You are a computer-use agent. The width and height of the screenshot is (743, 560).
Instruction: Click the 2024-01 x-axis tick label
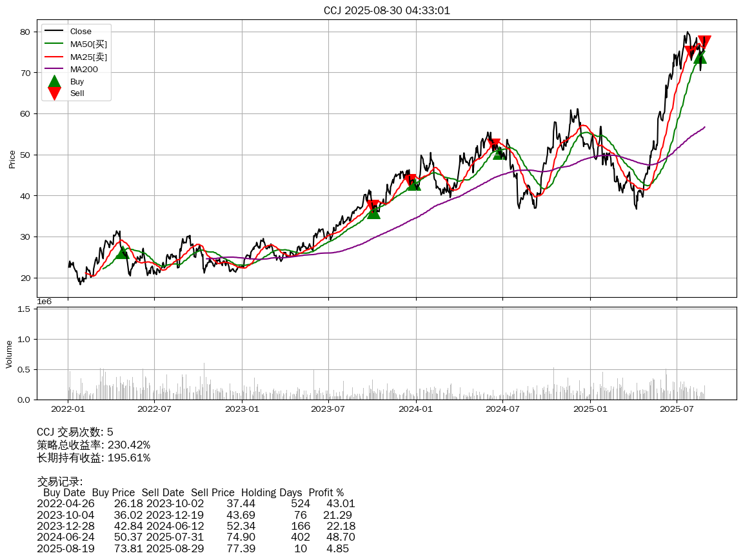tap(416, 408)
